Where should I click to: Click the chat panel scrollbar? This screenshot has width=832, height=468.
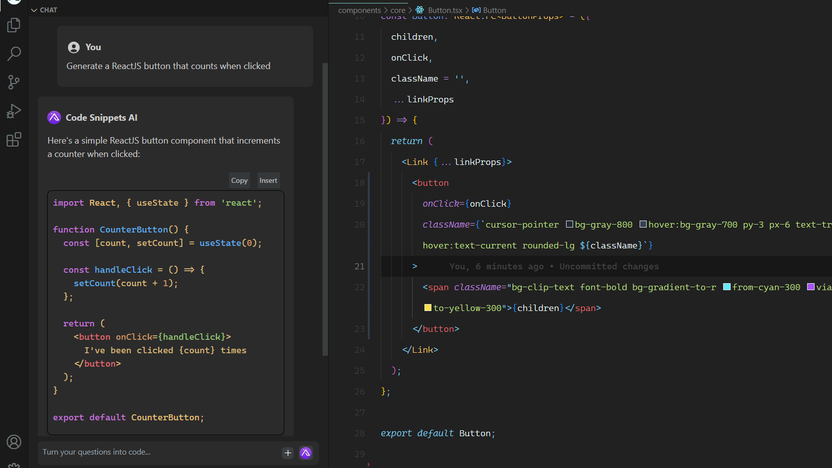point(325,210)
